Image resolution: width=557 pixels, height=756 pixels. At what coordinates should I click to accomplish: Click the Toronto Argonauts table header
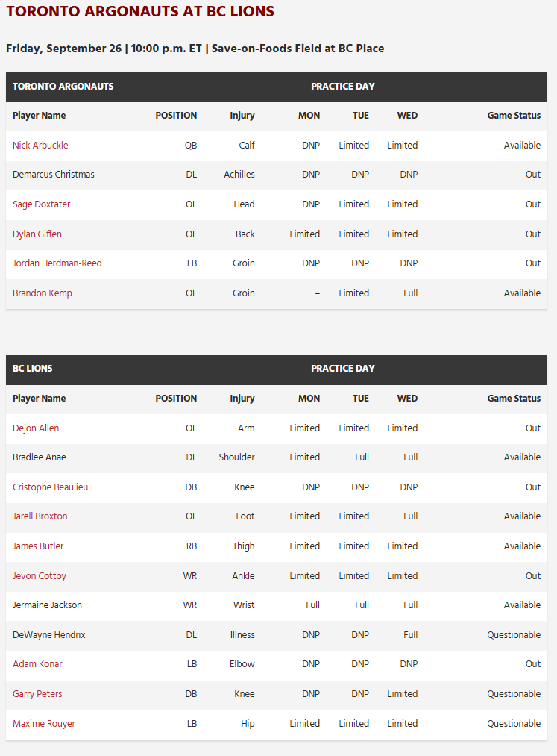(x=63, y=87)
